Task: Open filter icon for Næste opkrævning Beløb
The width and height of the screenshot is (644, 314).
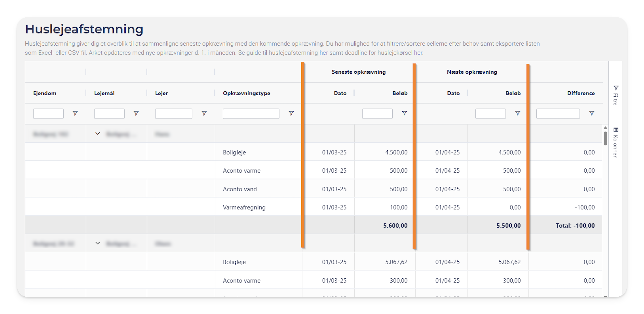Action: tap(518, 113)
